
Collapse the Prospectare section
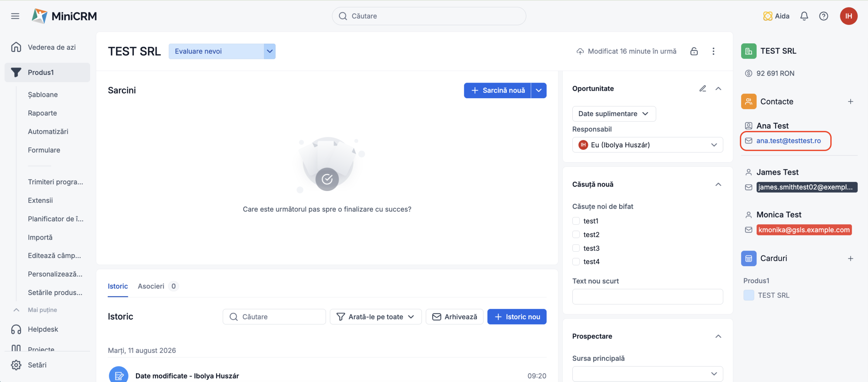[718, 336]
